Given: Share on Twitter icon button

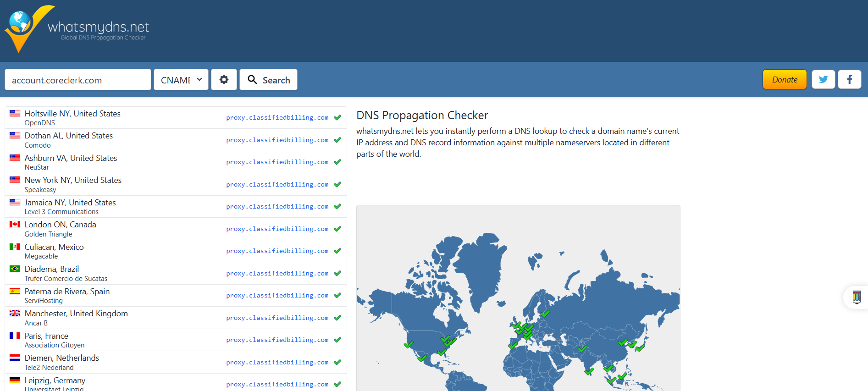Looking at the screenshot, I should point(824,79).
